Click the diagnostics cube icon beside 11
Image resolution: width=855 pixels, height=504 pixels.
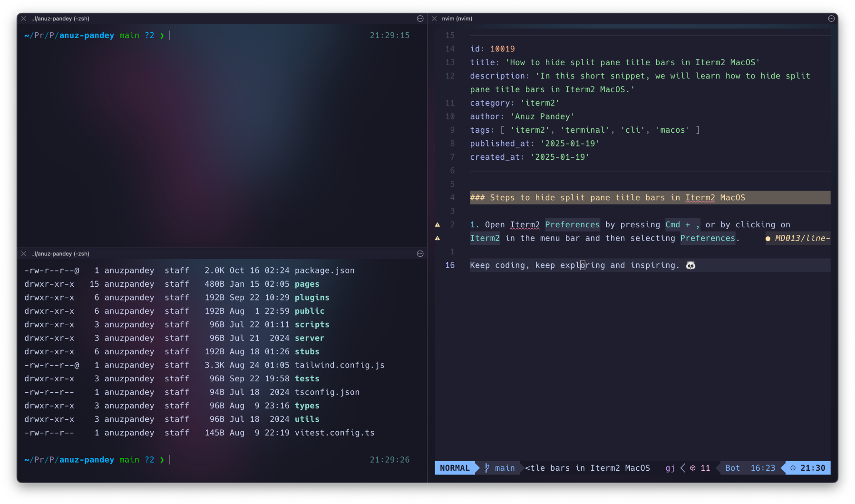click(693, 468)
